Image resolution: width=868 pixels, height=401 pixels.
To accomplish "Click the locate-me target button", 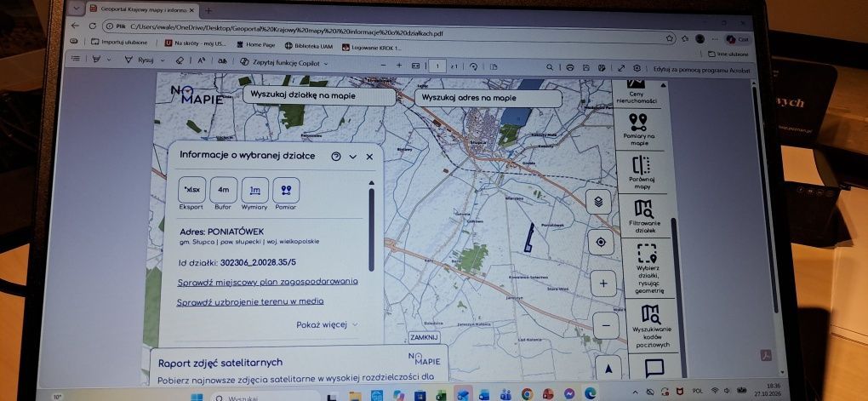I will (601, 242).
